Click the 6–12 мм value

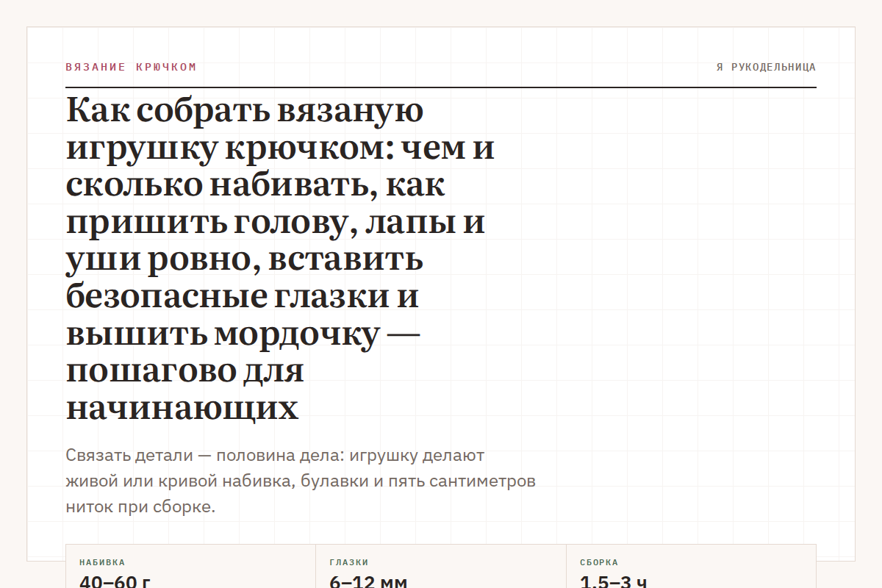point(368,581)
